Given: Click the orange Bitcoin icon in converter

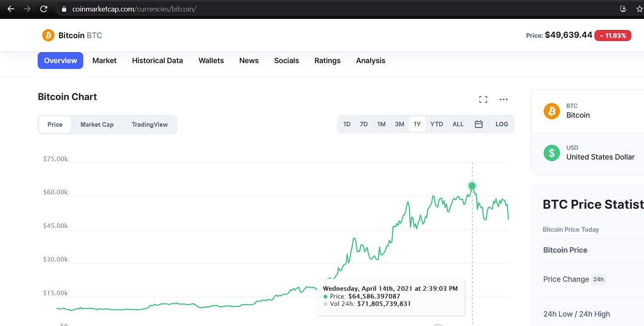Looking at the screenshot, I should coord(552,111).
